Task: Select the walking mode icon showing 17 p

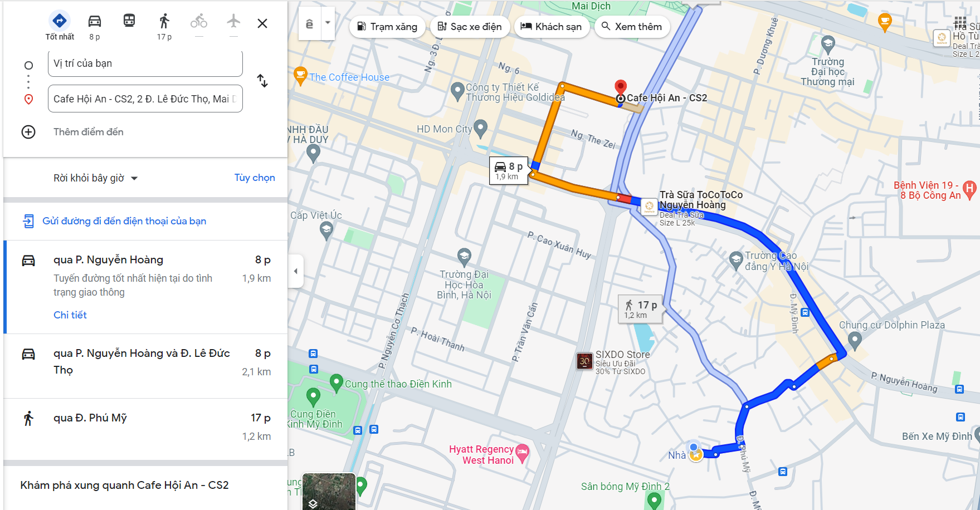Action: click(163, 21)
